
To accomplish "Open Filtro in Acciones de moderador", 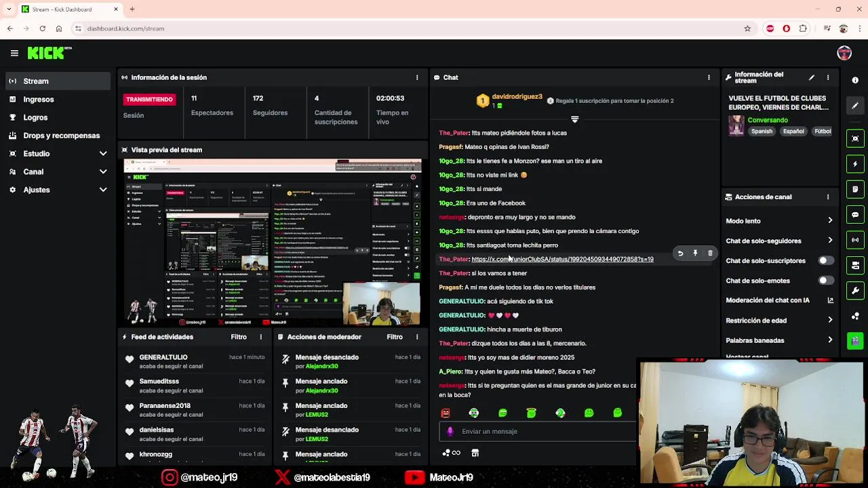I will point(395,337).
